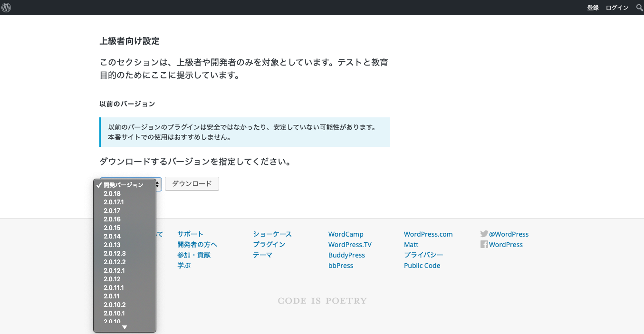
Task: Go to the BuddyPress link
Action: tap(346, 255)
